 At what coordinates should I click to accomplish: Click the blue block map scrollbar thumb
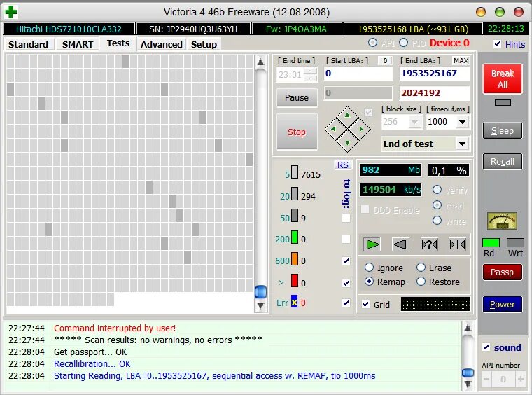tap(260, 292)
